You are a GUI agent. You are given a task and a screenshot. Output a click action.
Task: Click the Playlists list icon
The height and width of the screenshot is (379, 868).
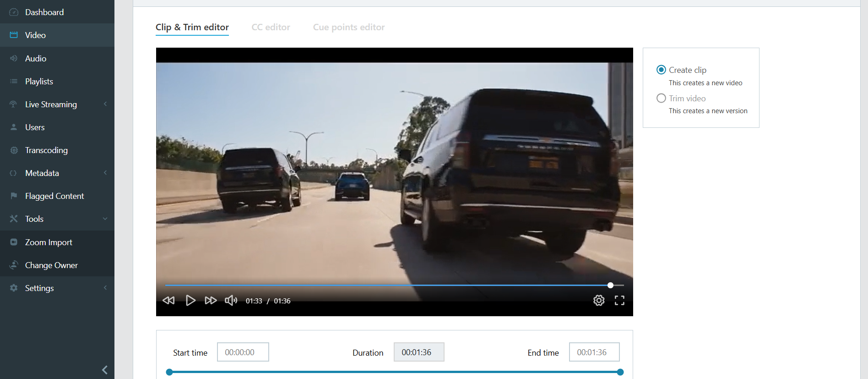click(x=14, y=81)
